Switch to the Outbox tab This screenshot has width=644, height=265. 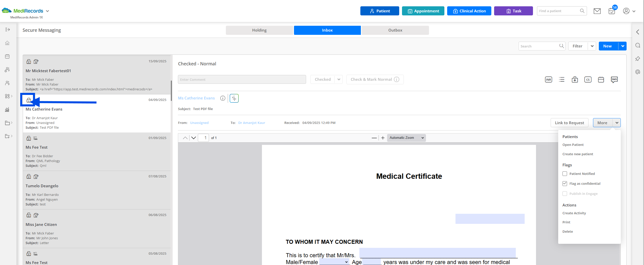pyautogui.click(x=395, y=30)
